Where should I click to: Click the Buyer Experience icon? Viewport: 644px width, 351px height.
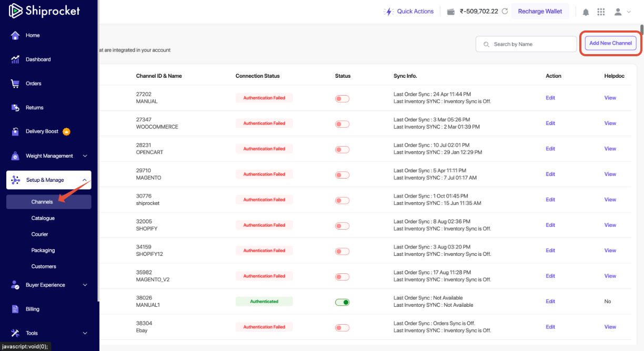point(15,285)
